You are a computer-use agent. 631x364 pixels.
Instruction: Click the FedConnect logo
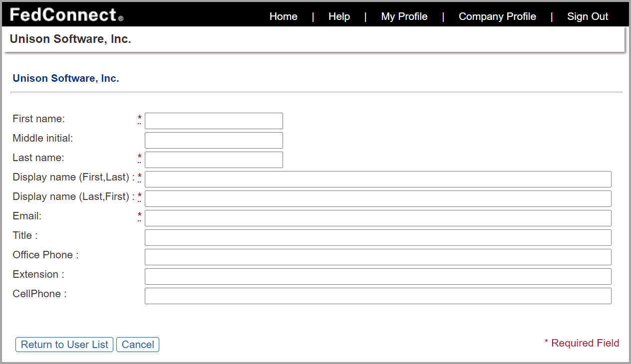62,14
